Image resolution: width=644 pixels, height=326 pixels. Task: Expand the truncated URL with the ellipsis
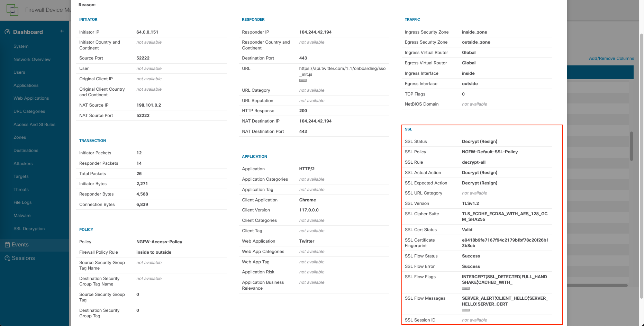click(303, 80)
